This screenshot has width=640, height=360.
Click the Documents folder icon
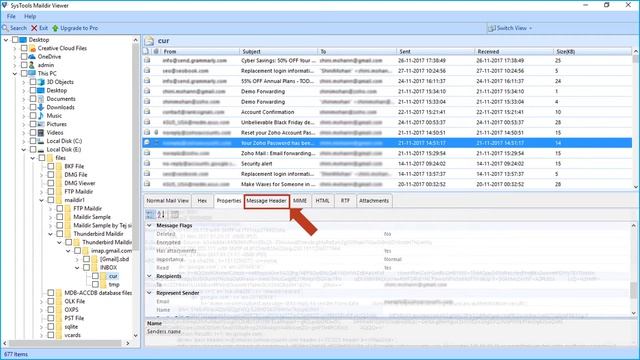[x=41, y=99]
